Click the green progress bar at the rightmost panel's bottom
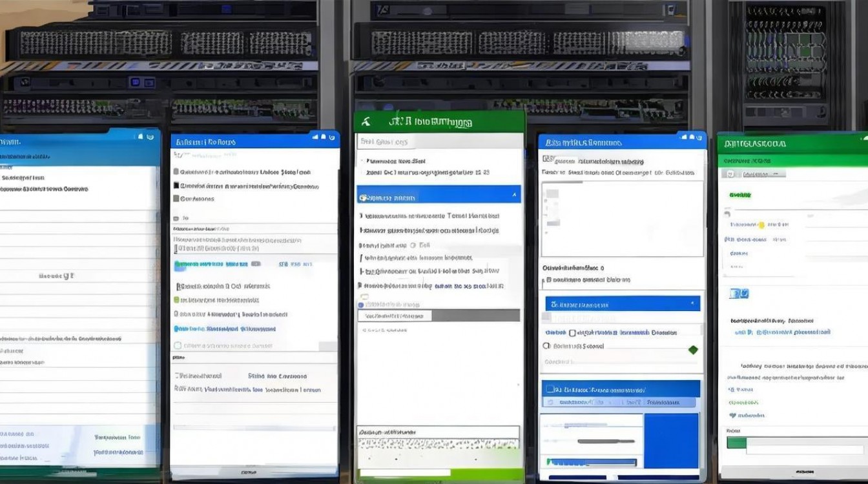 point(736,443)
